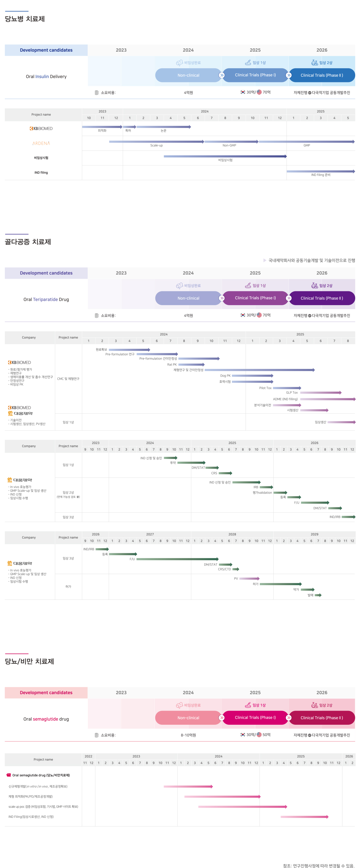Click the flask icon for 임상 2상 in the semaglutide roadmap
Viewport: 360px width, 868px height.
pyautogui.click(x=314, y=705)
